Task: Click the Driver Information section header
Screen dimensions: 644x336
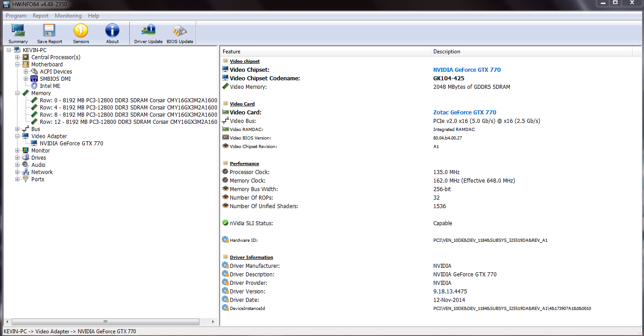Action: coord(251,257)
